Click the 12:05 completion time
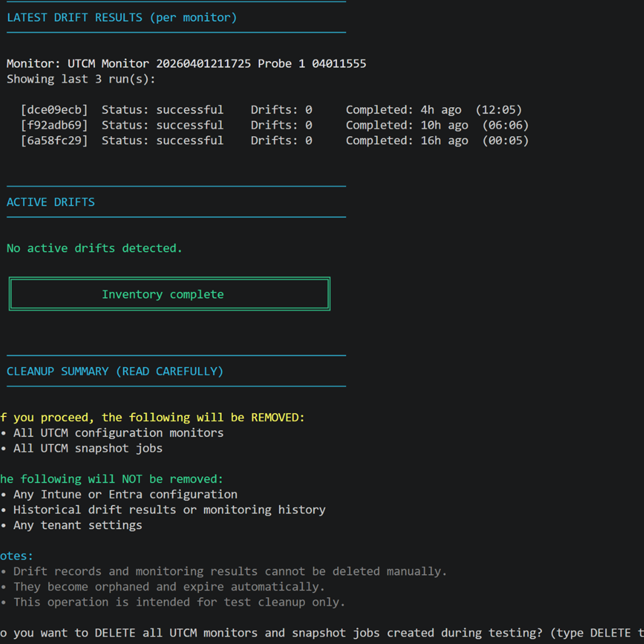 point(499,110)
